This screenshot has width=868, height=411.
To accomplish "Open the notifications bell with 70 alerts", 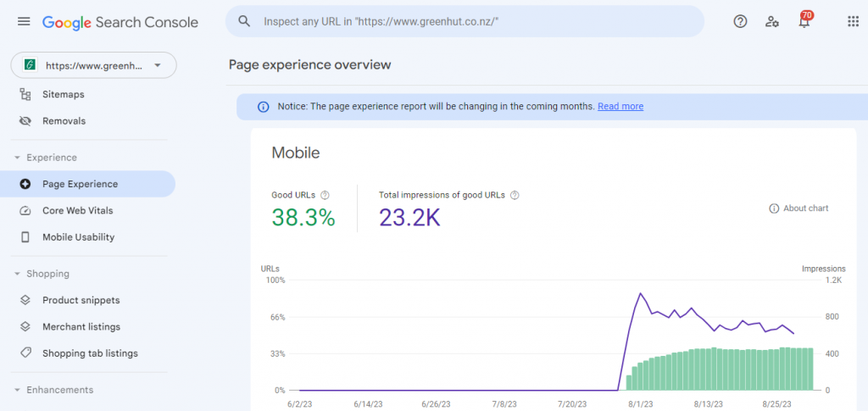I will click(804, 21).
